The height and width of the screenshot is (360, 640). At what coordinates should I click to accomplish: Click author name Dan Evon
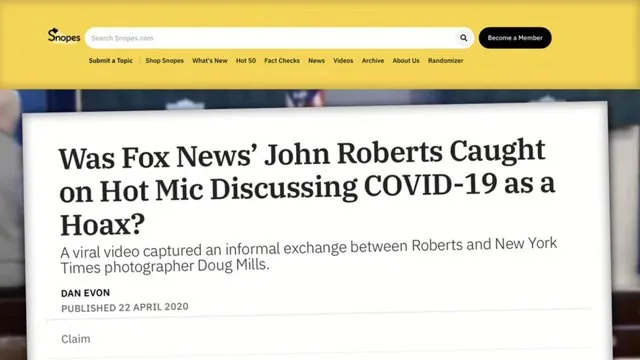pos(85,293)
